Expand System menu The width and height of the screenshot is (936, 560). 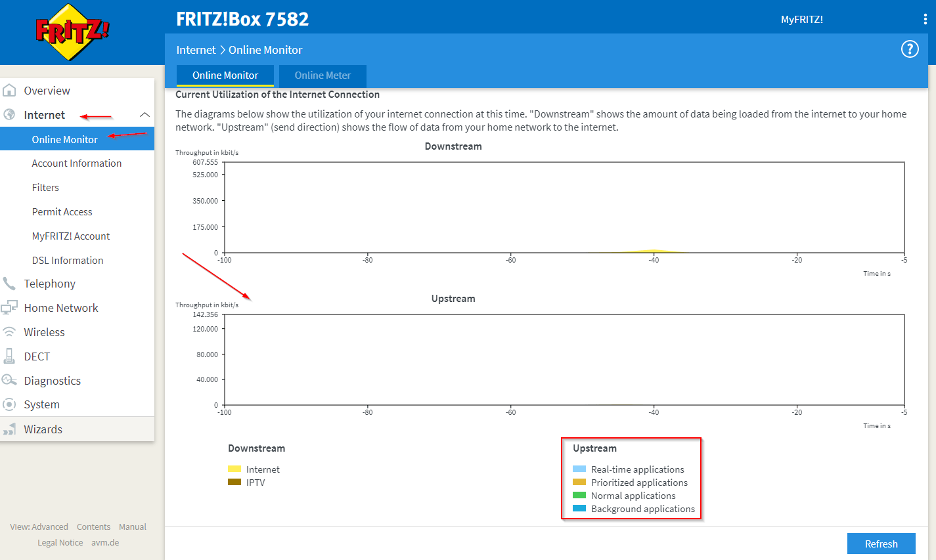(42, 404)
